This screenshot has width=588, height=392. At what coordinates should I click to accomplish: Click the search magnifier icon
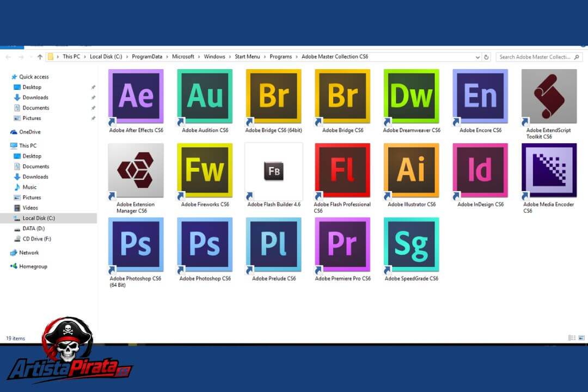tap(577, 57)
